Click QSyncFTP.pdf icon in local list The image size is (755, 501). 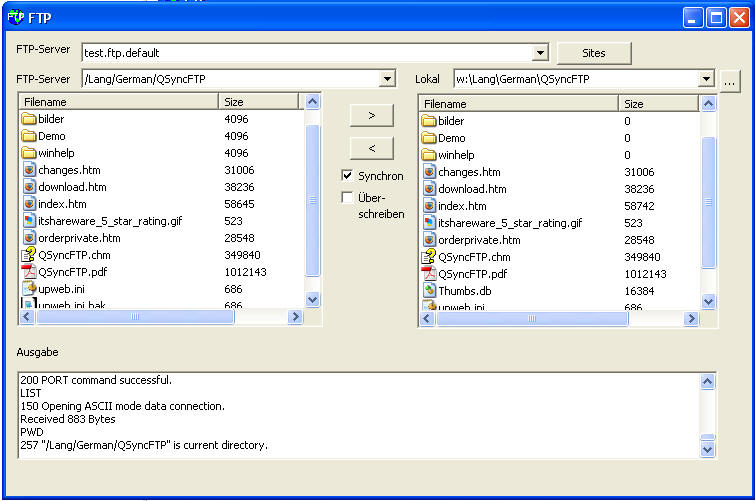click(429, 274)
